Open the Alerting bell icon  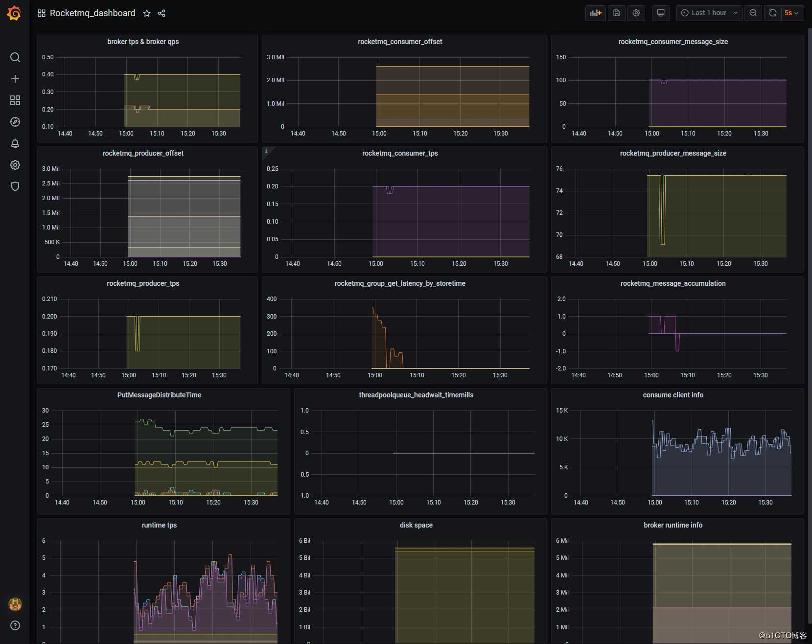[15, 143]
